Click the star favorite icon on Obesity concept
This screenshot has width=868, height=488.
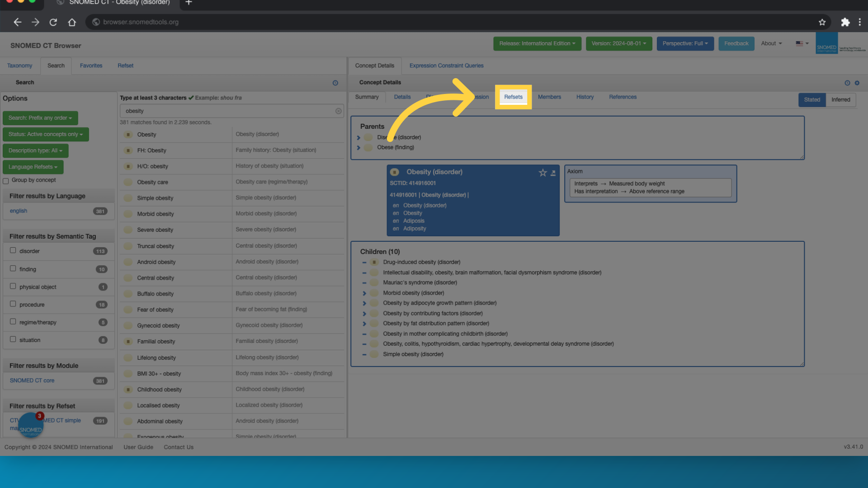tap(542, 173)
